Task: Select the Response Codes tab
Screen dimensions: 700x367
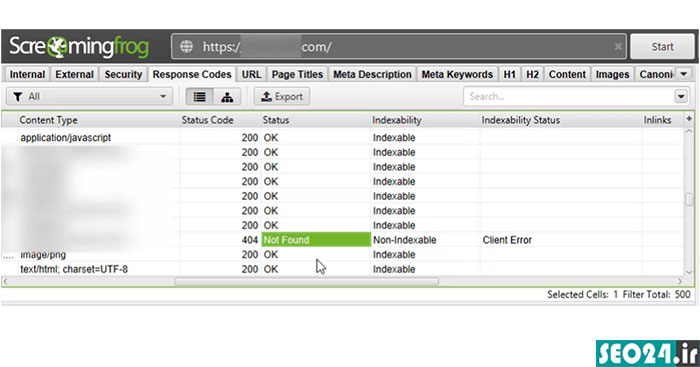Action: [192, 75]
